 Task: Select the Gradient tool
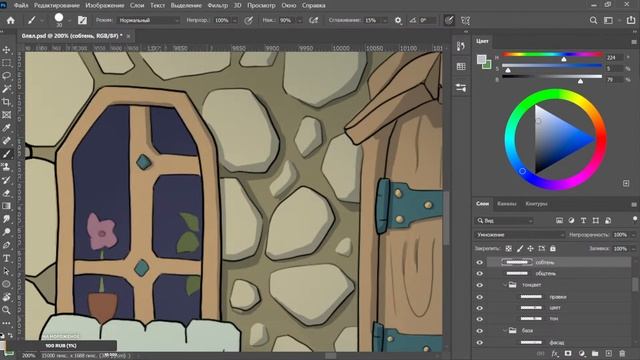7,206
